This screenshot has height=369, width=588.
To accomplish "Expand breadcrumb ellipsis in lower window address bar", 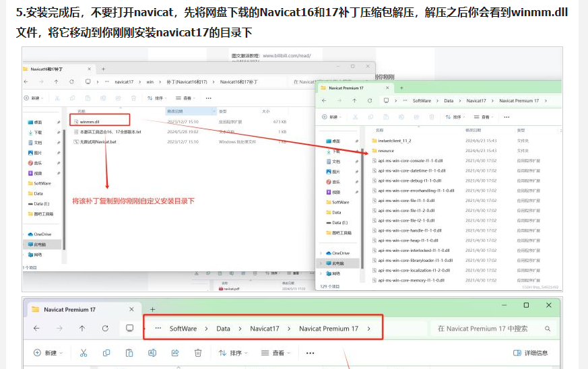I will (158, 328).
